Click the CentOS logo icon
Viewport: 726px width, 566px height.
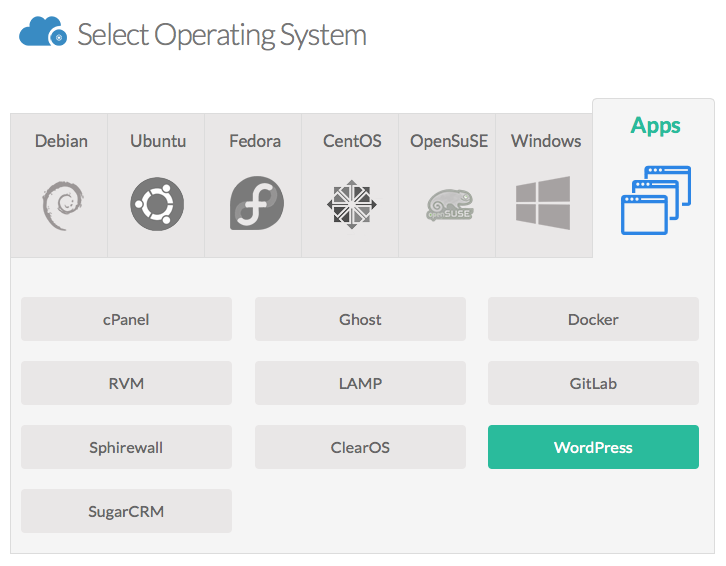[x=352, y=204]
